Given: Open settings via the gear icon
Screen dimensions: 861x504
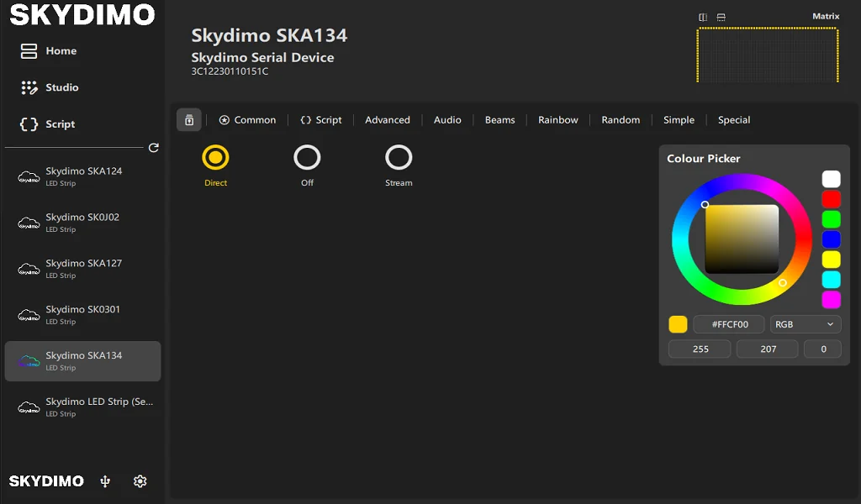Looking at the screenshot, I should pyautogui.click(x=140, y=481).
